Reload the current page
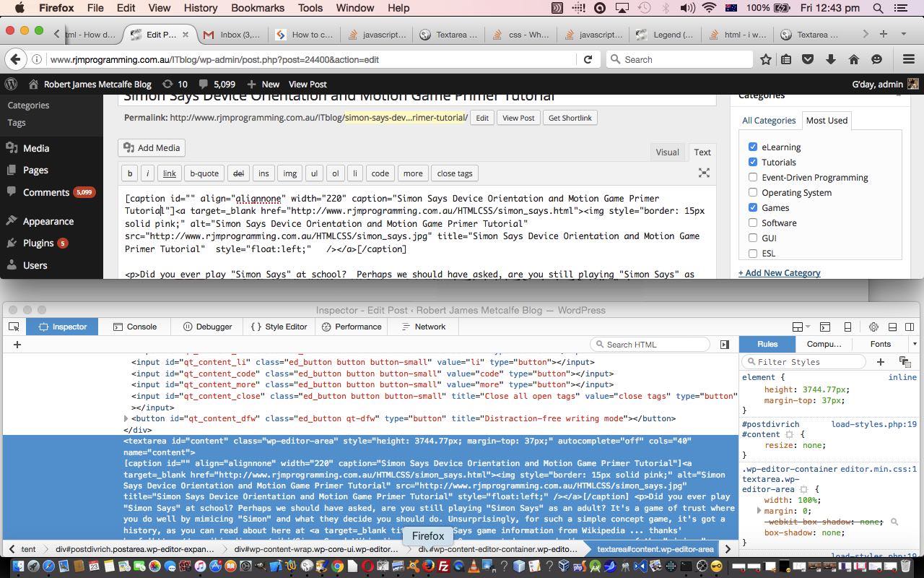This screenshot has height=578, width=924. 588,59
